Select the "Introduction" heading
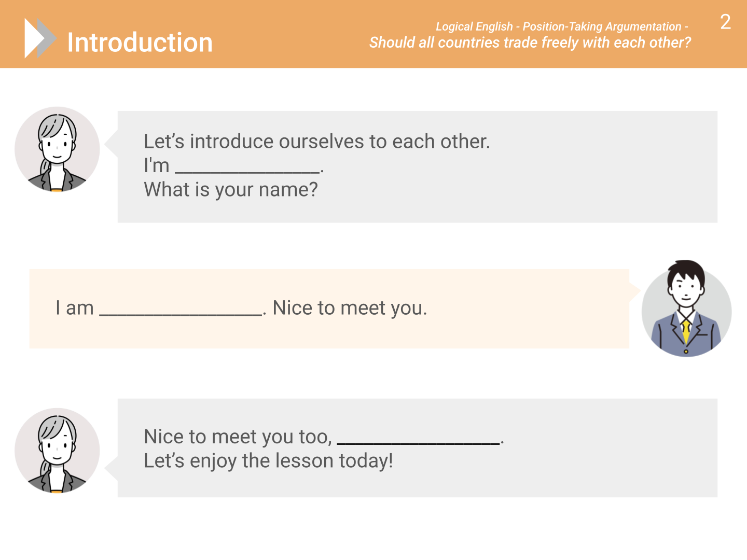 [140, 43]
